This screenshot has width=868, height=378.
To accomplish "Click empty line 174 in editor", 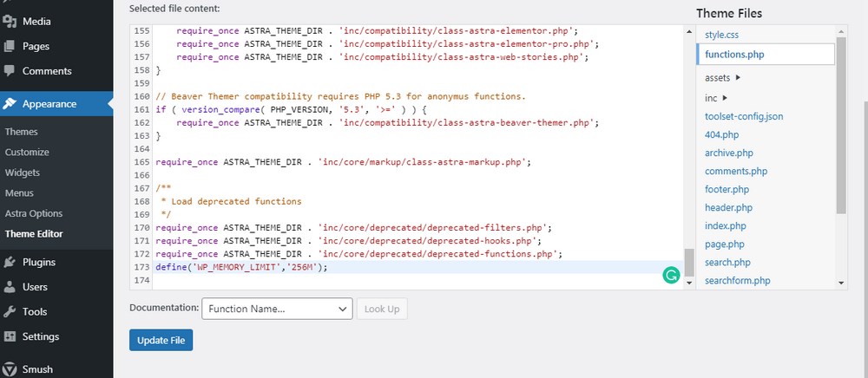I will point(418,281).
